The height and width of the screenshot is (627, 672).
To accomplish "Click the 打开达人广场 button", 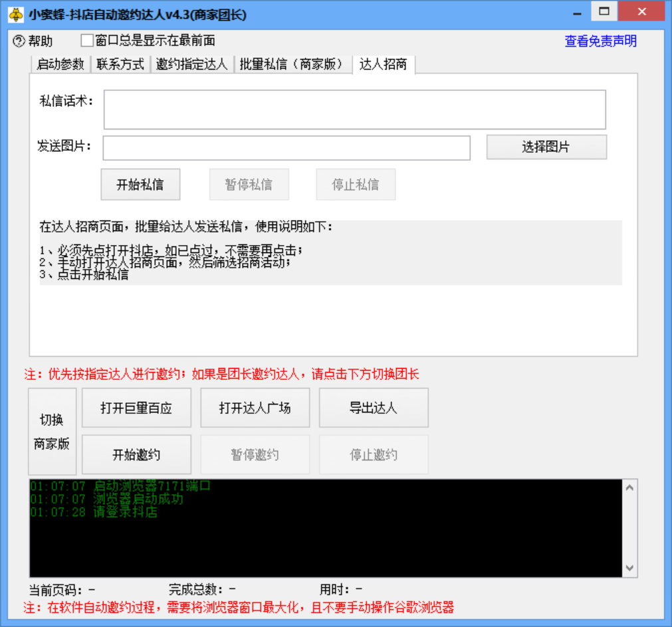I will coord(255,407).
